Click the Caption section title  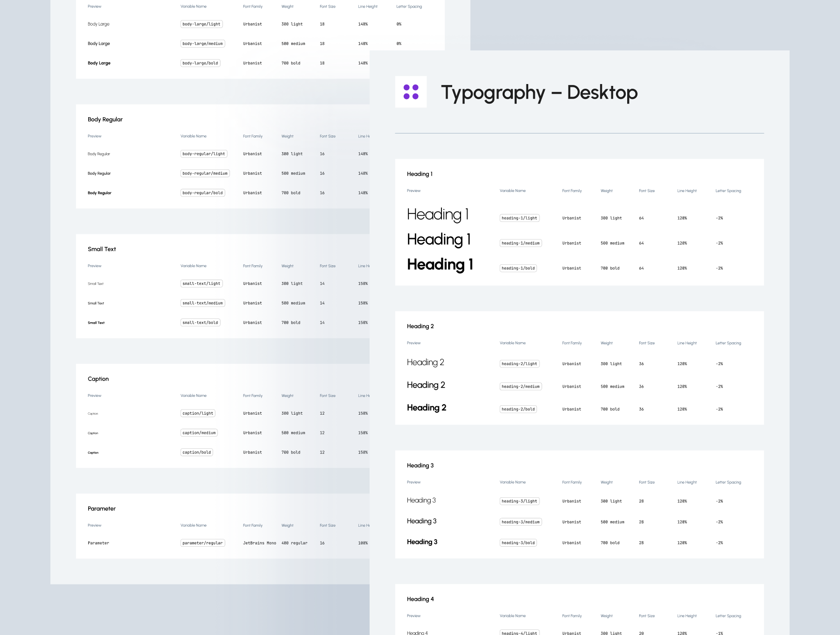point(98,379)
